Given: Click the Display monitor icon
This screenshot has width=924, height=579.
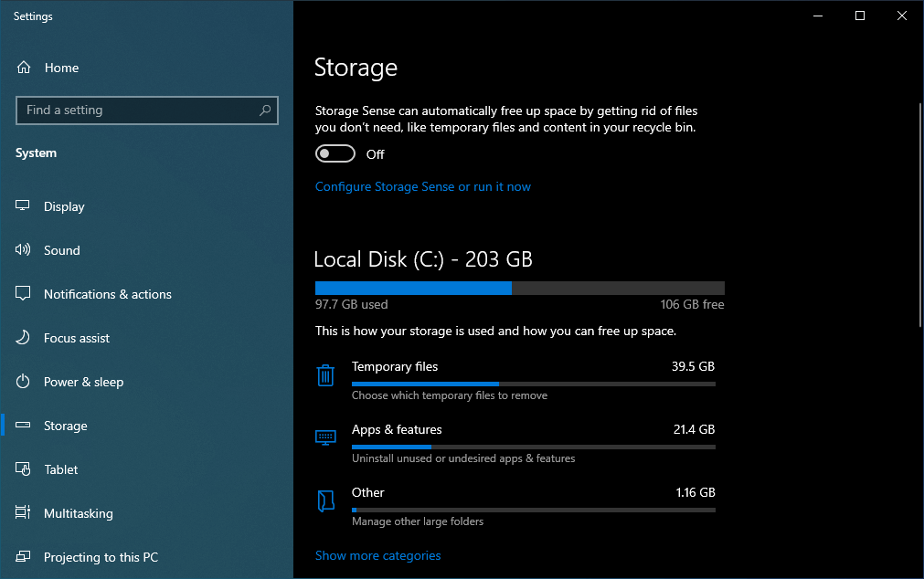Looking at the screenshot, I should (x=23, y=205).
